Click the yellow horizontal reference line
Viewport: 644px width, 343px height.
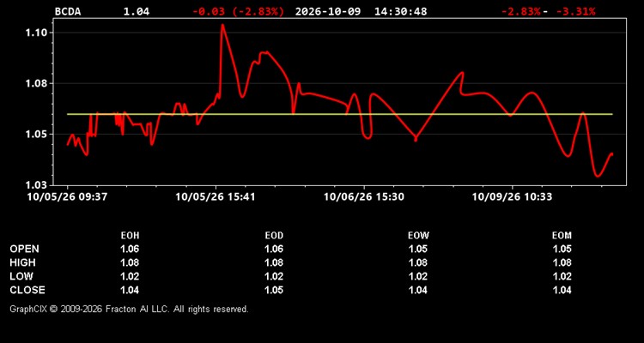(340, 114)
